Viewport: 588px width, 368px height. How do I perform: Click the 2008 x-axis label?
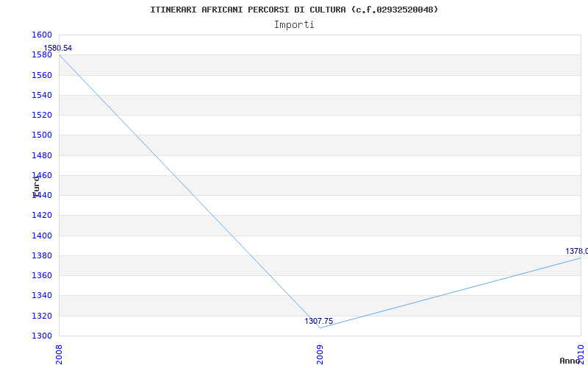59,355
